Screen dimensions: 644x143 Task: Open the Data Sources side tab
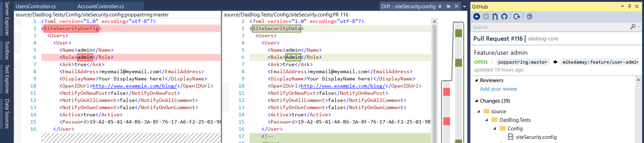(x=7, y=114)
